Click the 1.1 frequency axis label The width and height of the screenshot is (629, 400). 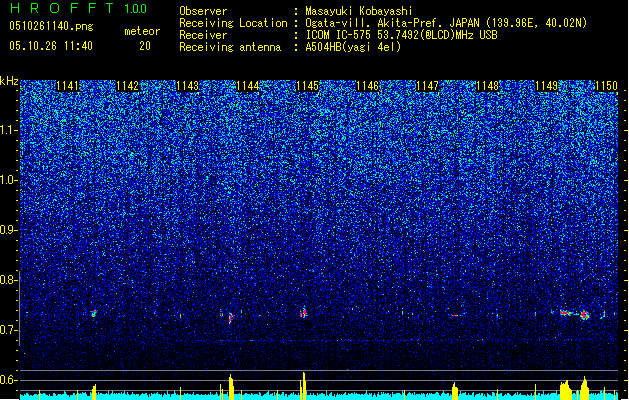pyautogui.click(x=9, y=130)
